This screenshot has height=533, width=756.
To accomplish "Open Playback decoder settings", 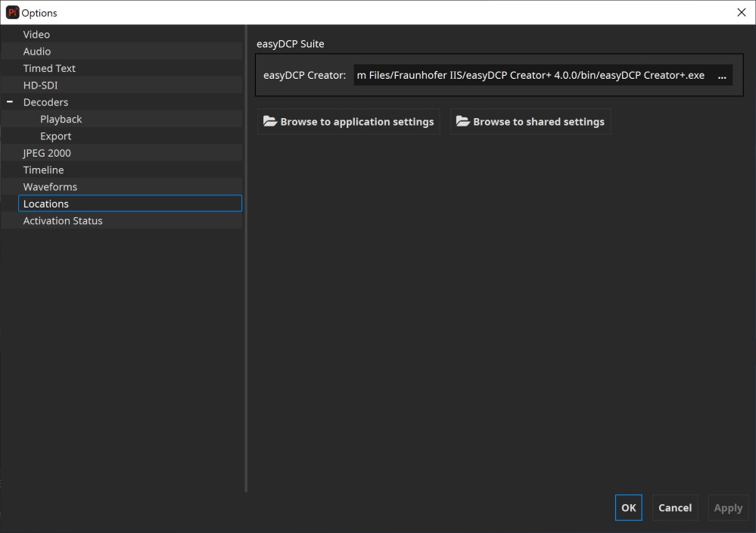I will pos(61,119).
